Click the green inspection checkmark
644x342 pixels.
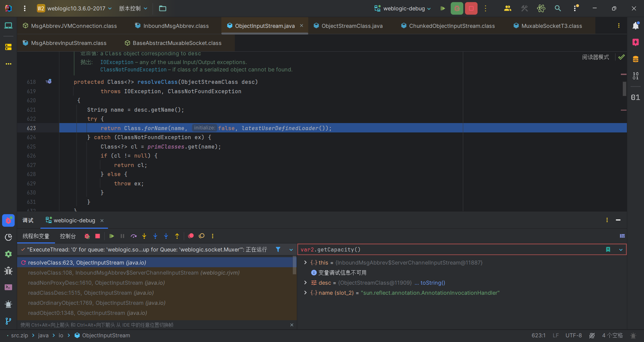click(x=622, y=57)
